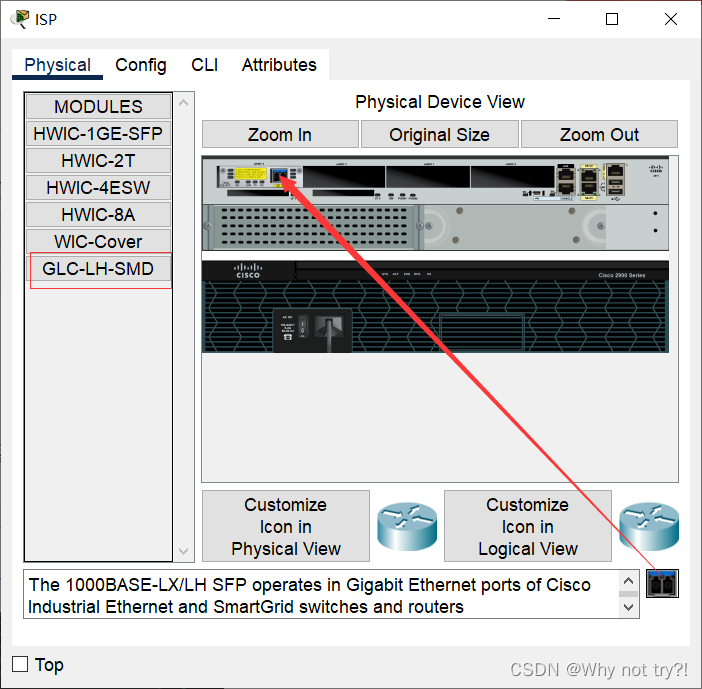The height and width of the screenshot is (689, 702).
Task: Toggle the Top checkbox
Action: click(x=20, y=664)
